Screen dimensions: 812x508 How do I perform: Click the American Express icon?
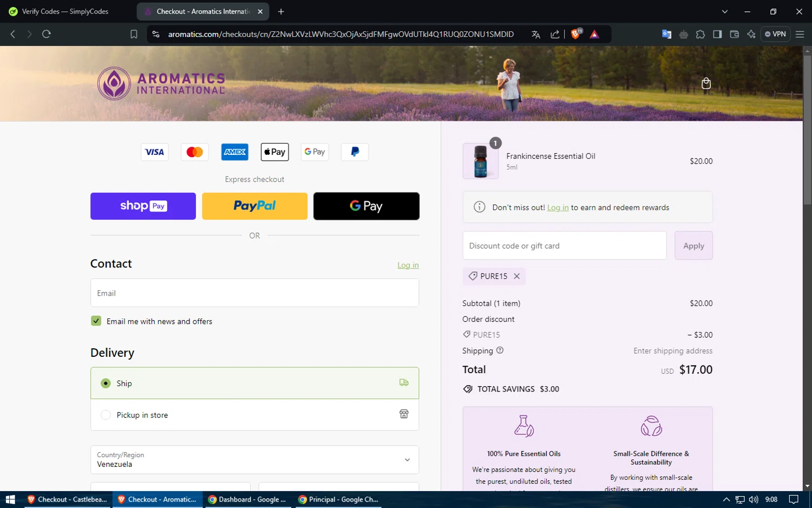pos(235,152)
